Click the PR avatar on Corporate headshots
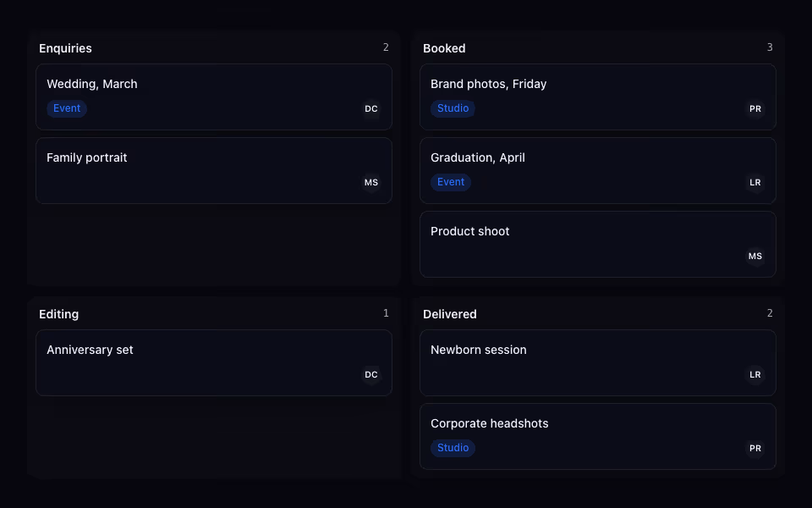This screenshot has height=508, width=812. point(755,449)
